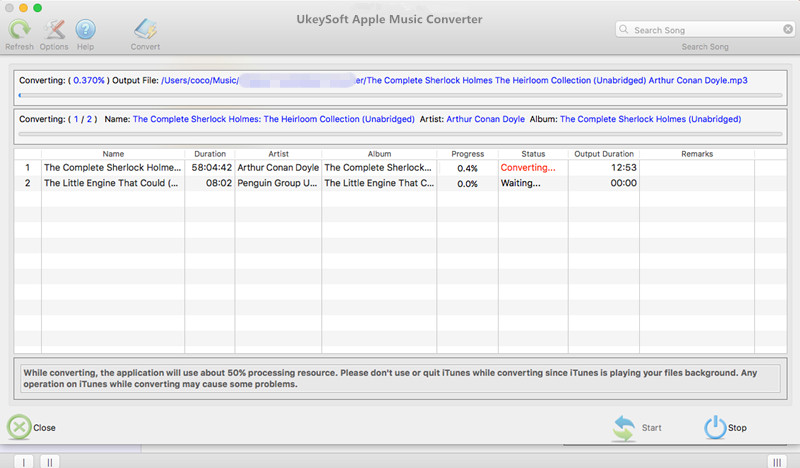Click the blue Stop power icon
This screenshot has height=468, width=800.
point(715,427)
